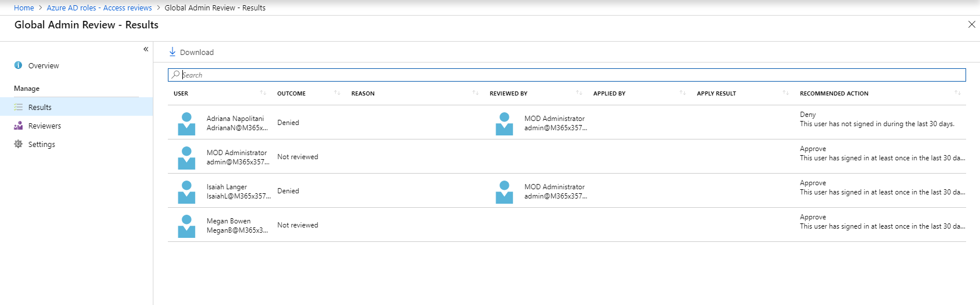Sort by Recommended Action column arrows
The image size is (980, 305).
pyautogui.click(x=957, y=93)
